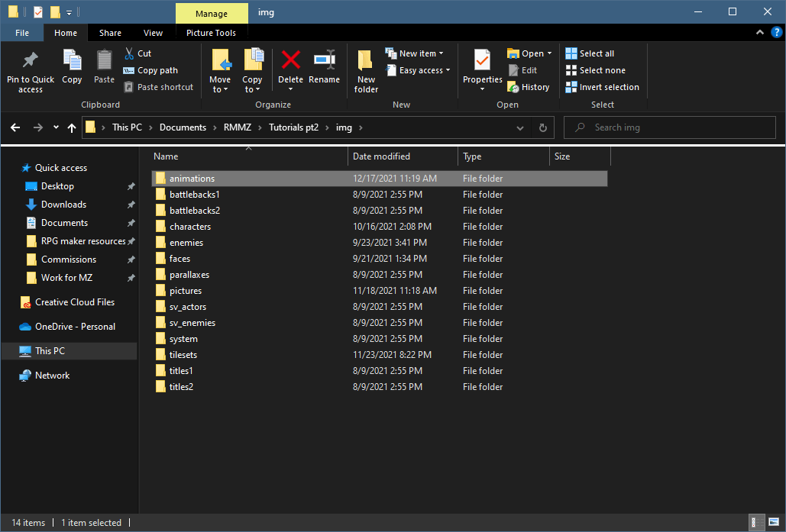Select the characters folder

click(379, 227)
